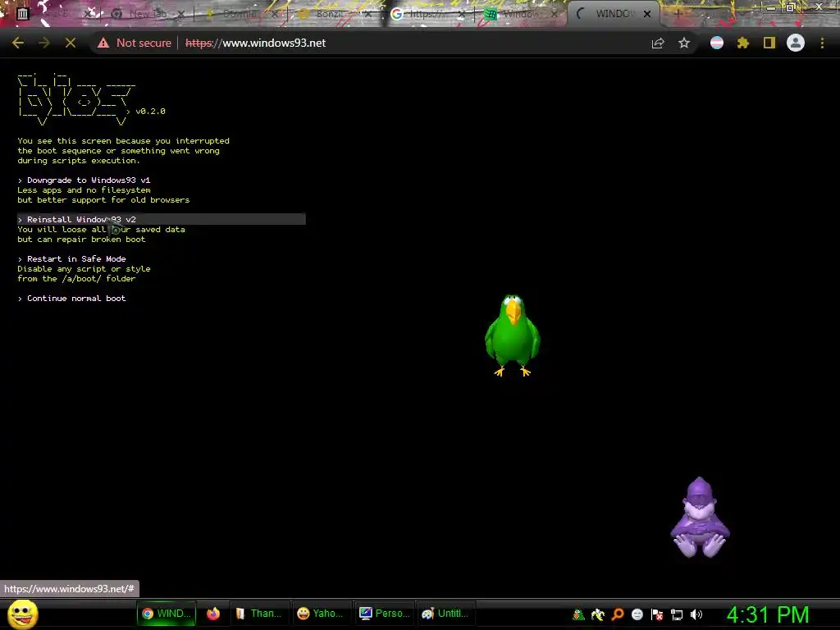Close the active WINDOWS93 tab

647,14
